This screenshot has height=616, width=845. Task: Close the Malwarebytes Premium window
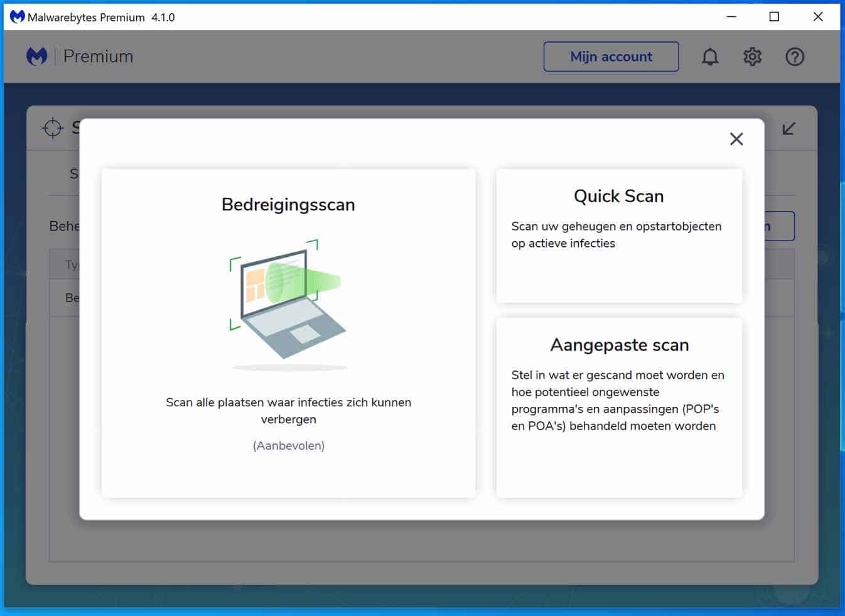pos(817,17)
